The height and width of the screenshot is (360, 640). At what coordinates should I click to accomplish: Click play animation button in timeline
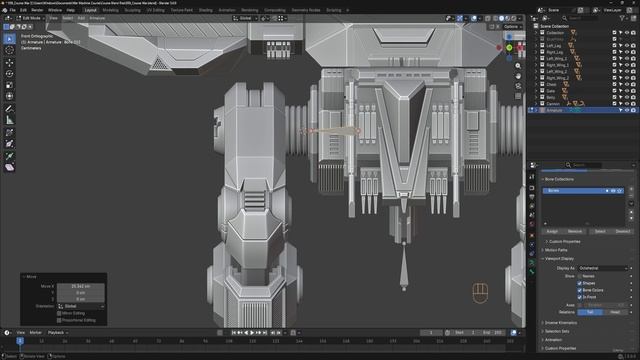pos(252,333)
